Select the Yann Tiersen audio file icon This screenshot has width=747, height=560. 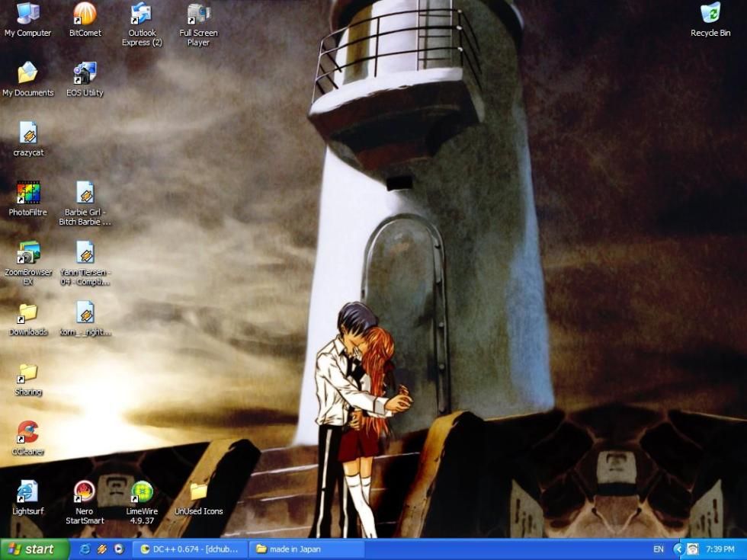click(85, 264)
